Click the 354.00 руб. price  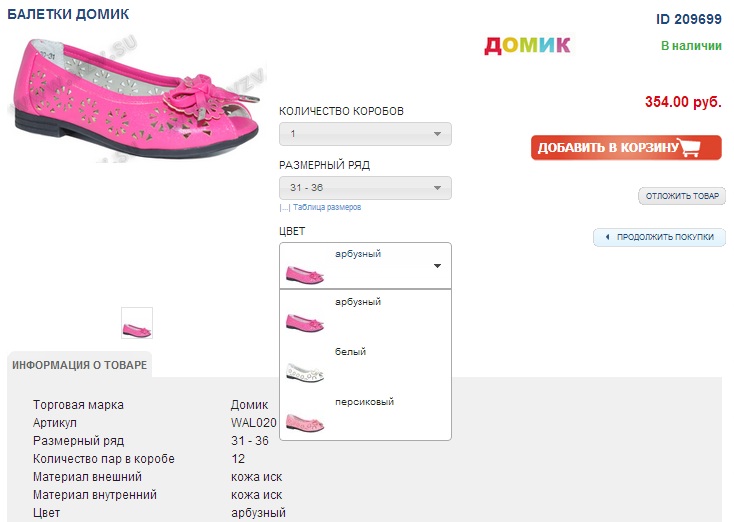[683, 102]
